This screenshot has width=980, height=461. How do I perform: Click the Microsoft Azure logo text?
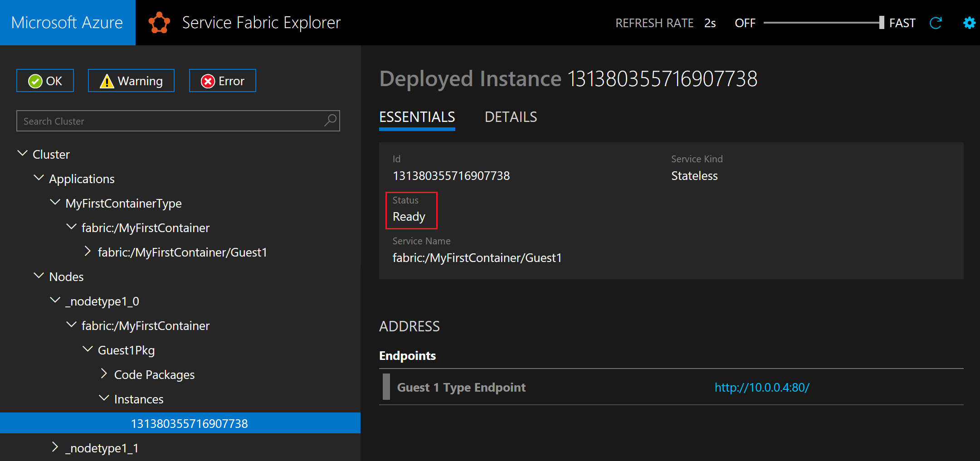click(67, 23)
